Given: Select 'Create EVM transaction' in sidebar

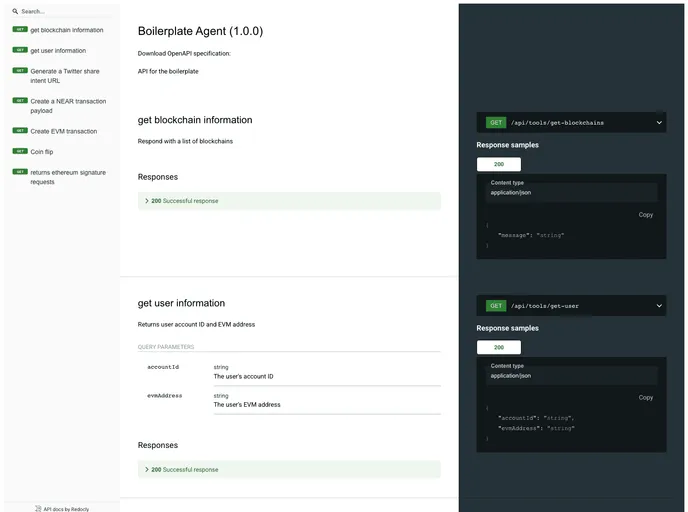Looking at the screenshot, I should coord(64,131).
